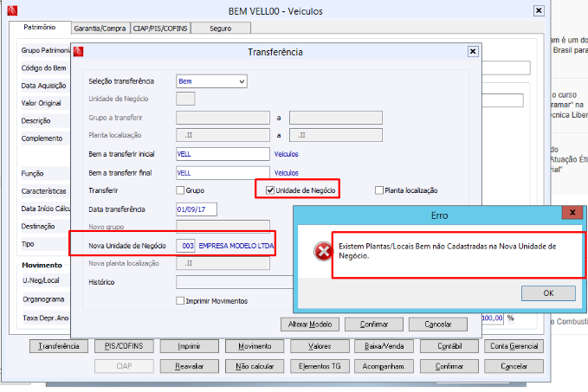The width and height of the screenshot is (588, 392).
Task: Open the Garantia/Compra tab
Action: [x=100, y=29]
